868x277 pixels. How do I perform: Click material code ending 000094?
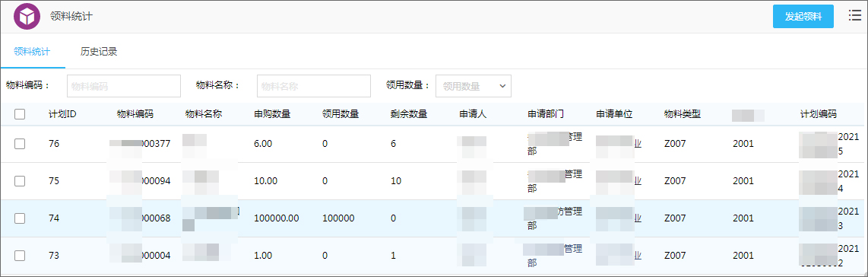(140, 180)
